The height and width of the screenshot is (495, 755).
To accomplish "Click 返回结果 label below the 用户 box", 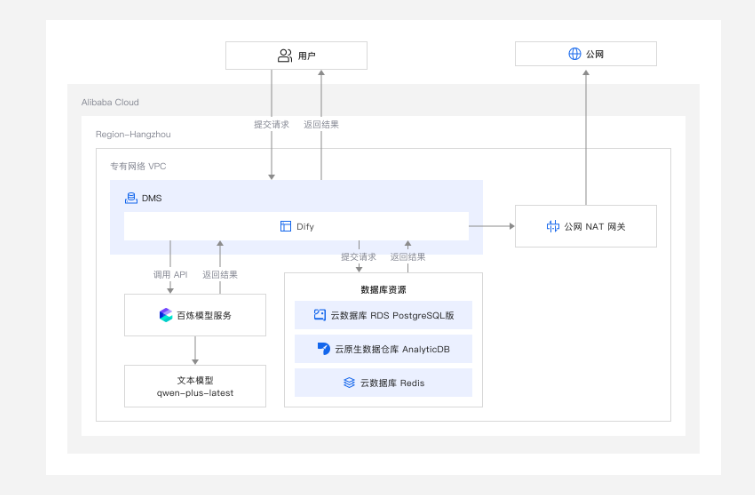I will coord(321,124).
